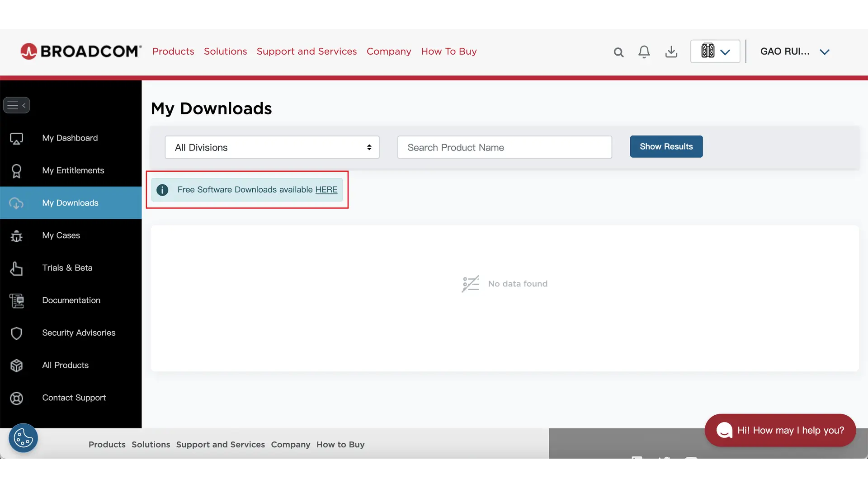868x488 pixels.
Task: Open Documentation in sidebar
Action: click(x=71, y=300)
